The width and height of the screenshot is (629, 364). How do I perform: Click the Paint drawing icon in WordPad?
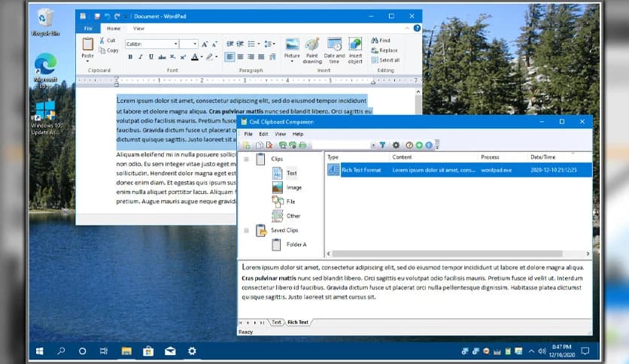pyautogui.click(x=312, y=45)
